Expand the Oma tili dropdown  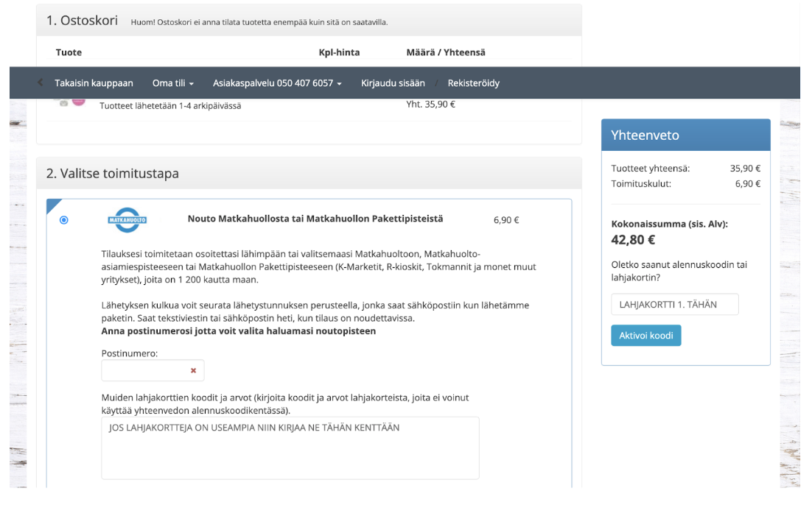(172, 83)
